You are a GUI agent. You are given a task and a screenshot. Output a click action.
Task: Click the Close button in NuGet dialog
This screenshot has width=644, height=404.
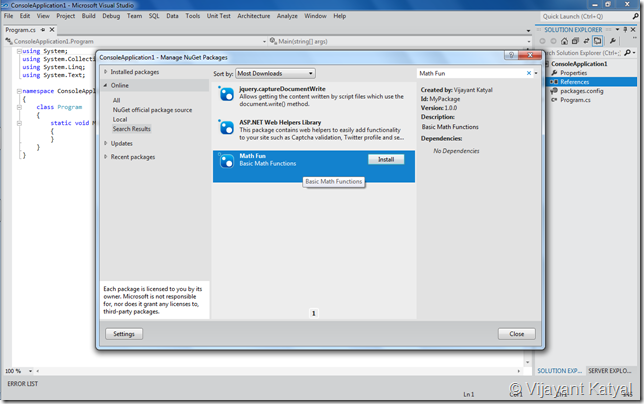(x=517, y=334)
